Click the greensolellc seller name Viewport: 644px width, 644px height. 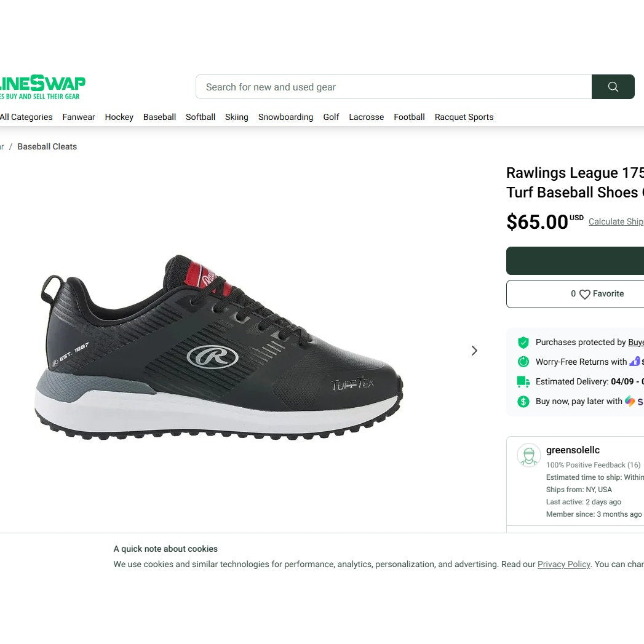[573, 450]
